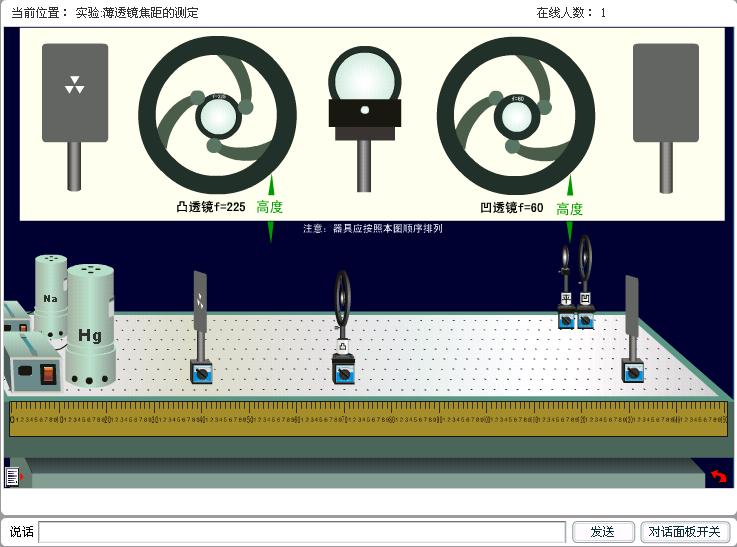Click the concave lens f=60 diagram
Screen dimensions: 737x547
[x=516, y=117]
